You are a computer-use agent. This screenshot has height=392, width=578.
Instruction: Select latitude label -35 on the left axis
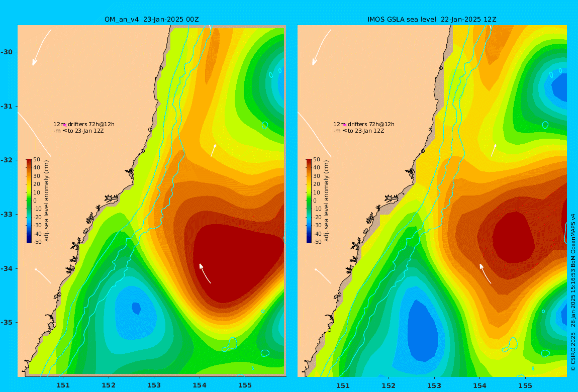(7, 323)
